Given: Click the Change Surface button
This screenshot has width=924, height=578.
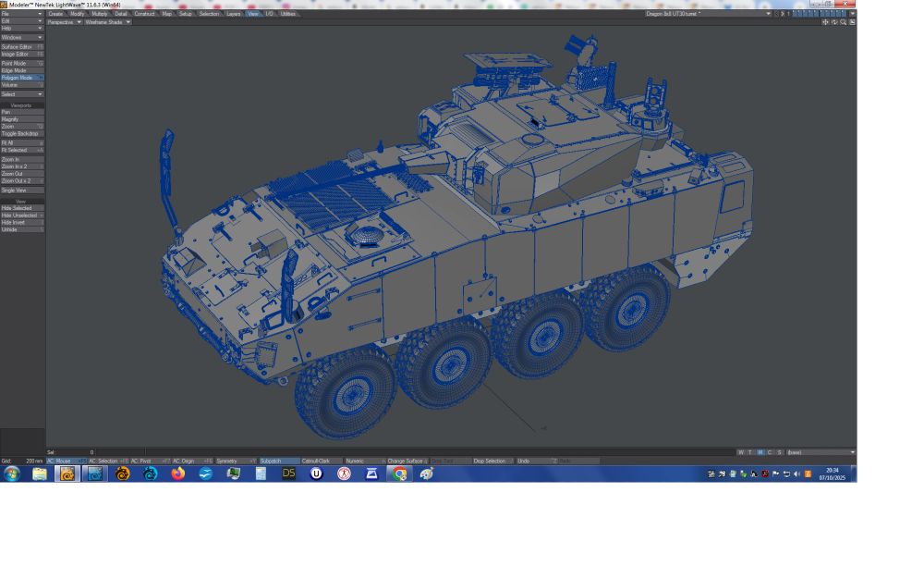Looking at the screenshot, I should tap(407, 461).
